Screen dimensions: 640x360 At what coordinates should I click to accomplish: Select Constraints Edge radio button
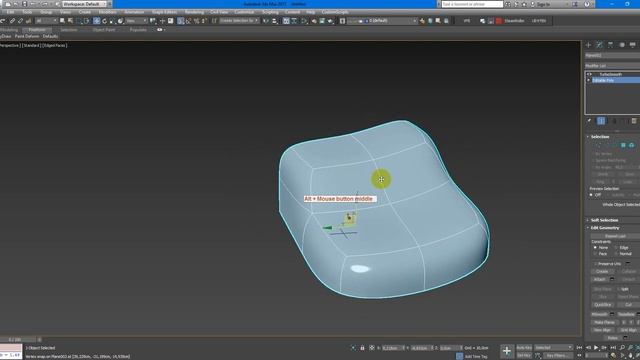click(x=616, y=247)
